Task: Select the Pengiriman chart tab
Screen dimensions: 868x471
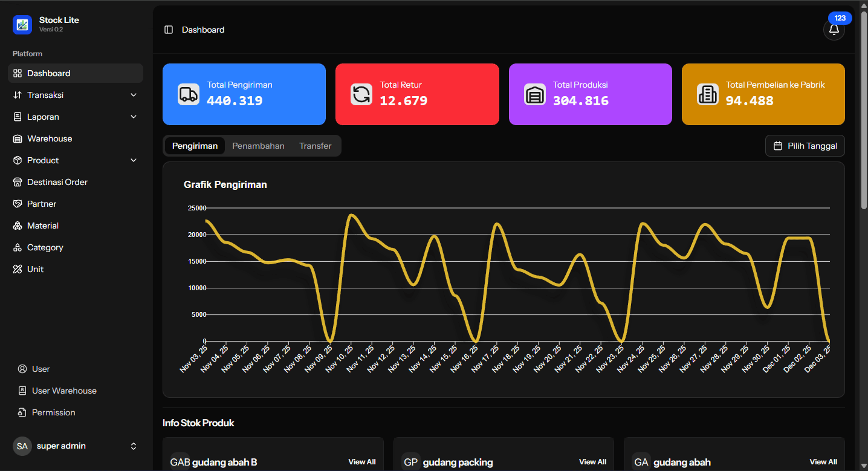Action: pos(195,146)
